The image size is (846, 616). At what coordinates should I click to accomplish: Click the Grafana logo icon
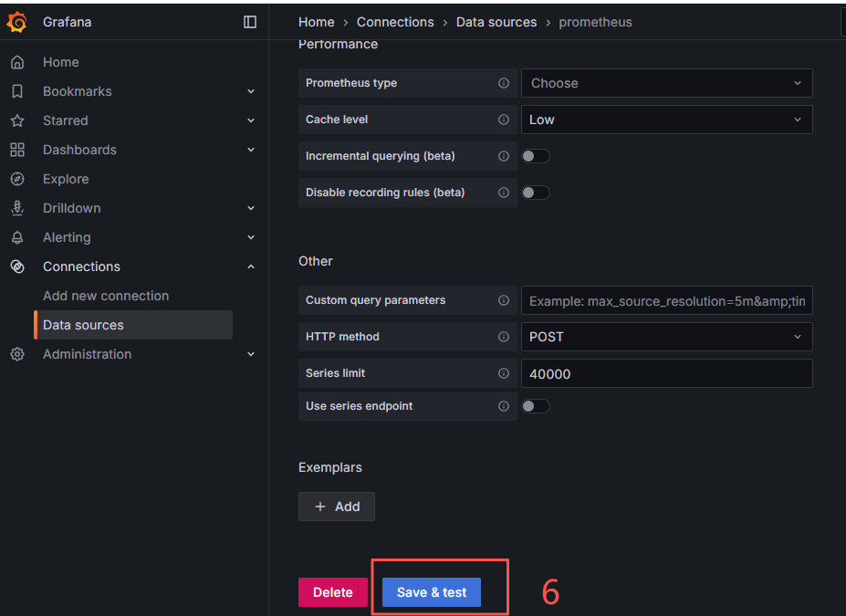click(16, 22)
